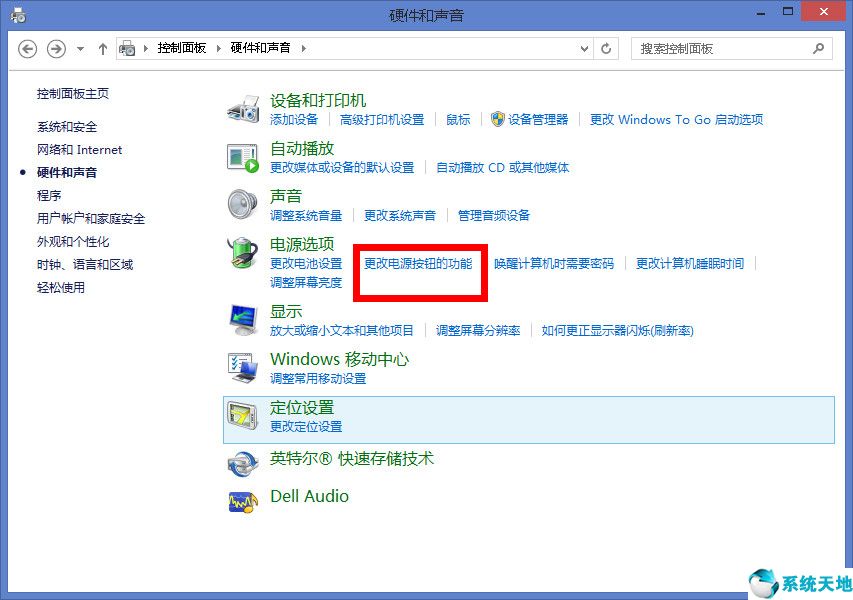Click 更改系统声音 link
The image size is (853, 600).
(x=400, y=215)
